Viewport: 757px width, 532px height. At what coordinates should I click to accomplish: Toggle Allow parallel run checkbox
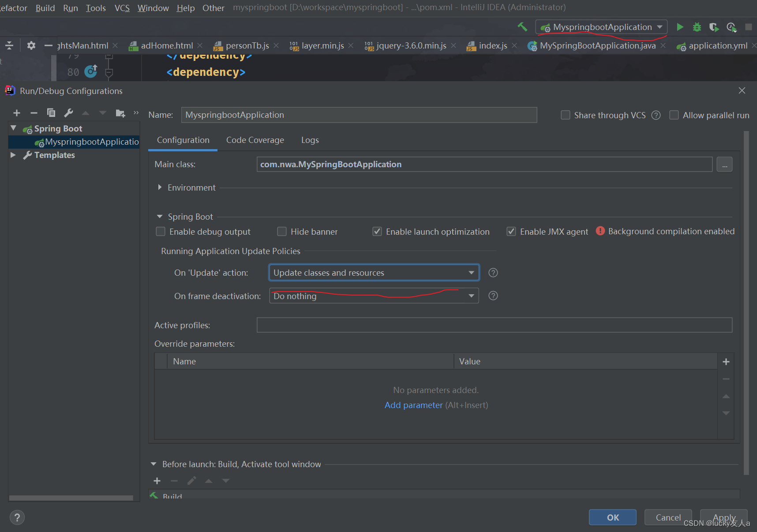[674, 115]
